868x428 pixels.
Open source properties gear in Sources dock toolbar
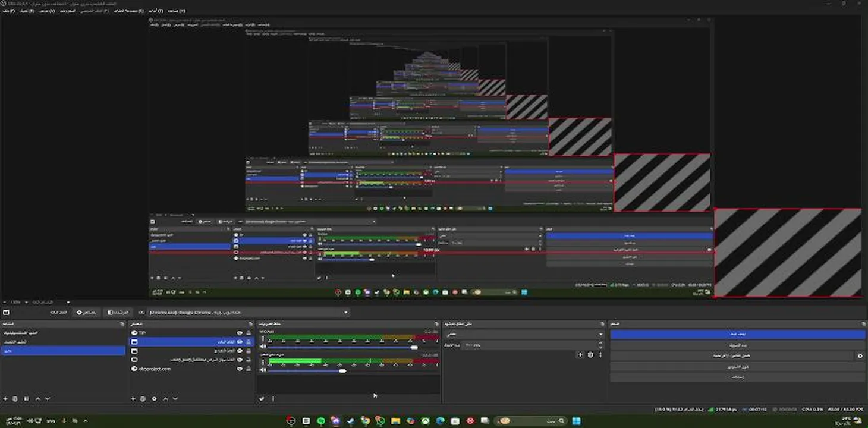(154, 399)
